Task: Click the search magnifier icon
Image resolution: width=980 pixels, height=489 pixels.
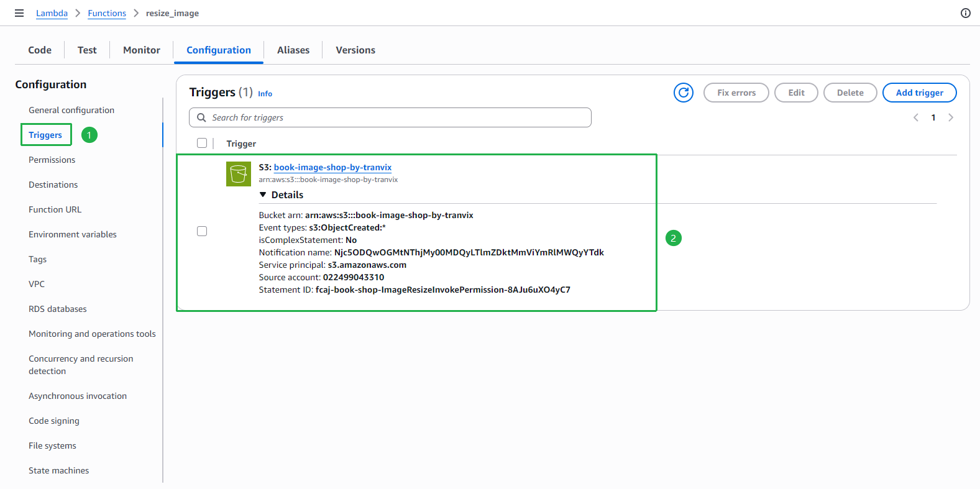Action: pos(201,117)
